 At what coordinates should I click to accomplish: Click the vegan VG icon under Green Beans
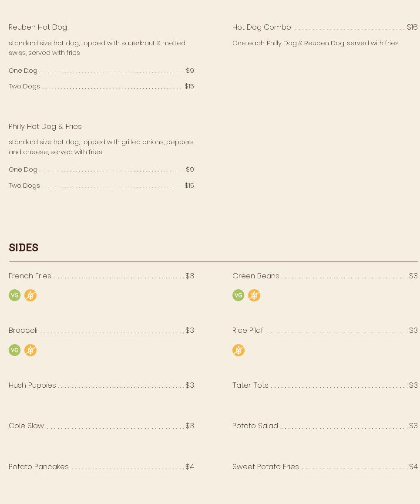pyautogui.click(x=238, y=295)
